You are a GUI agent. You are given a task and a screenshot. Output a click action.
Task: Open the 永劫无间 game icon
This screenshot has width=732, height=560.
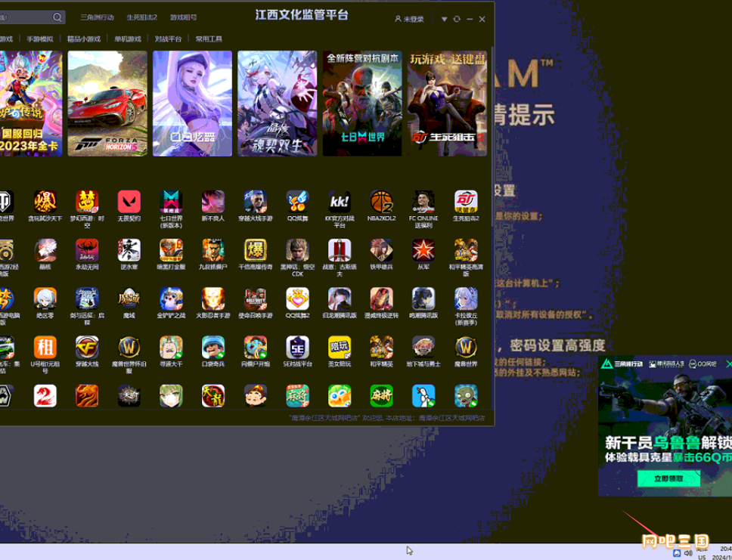point(87,250)
